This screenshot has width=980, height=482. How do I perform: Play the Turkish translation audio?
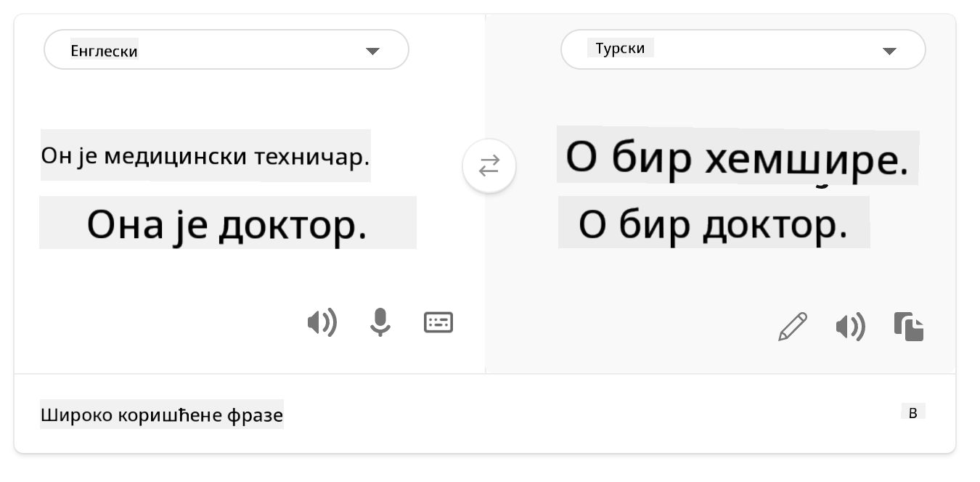coord(850,327)
